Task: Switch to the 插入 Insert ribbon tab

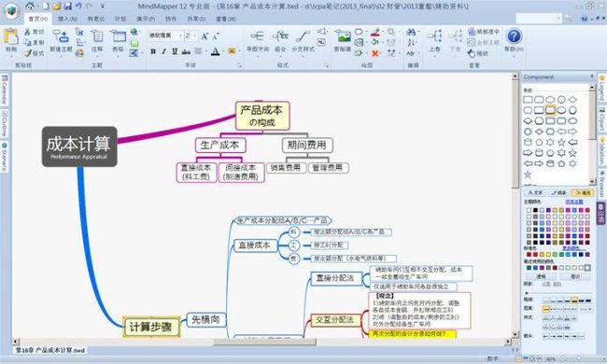Action: [68, 19]
